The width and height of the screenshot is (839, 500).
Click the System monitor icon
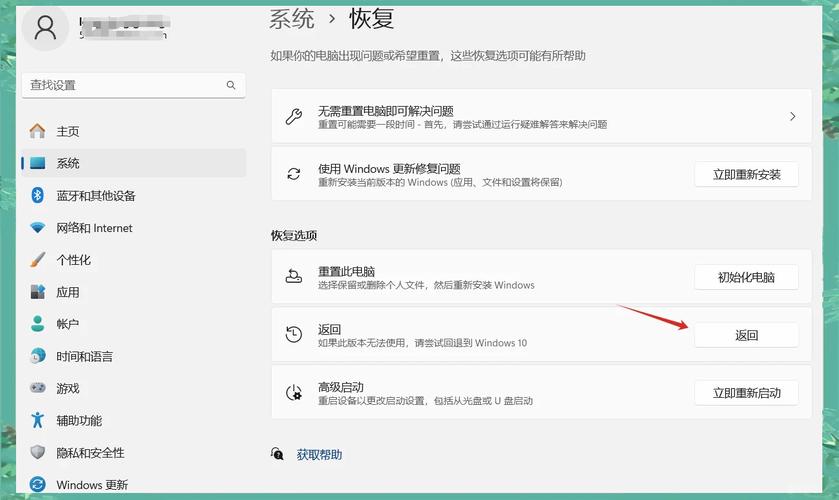(37, 163)
